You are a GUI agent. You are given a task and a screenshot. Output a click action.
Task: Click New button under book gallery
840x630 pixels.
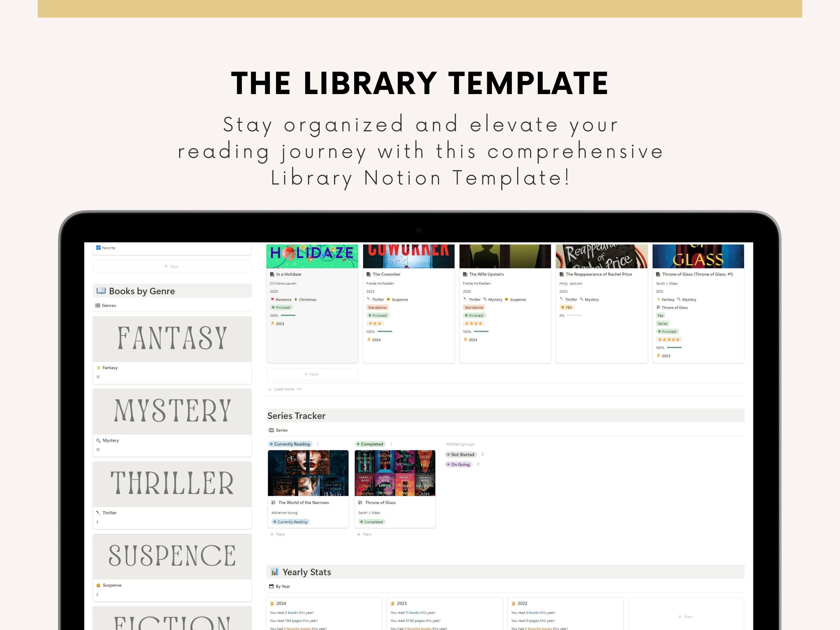pos(312,374)
